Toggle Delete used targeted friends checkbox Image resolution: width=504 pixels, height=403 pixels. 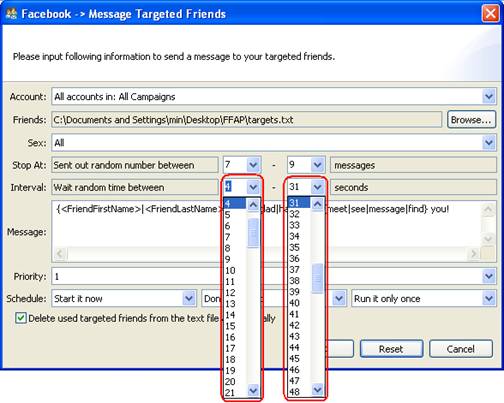(21, 318)
